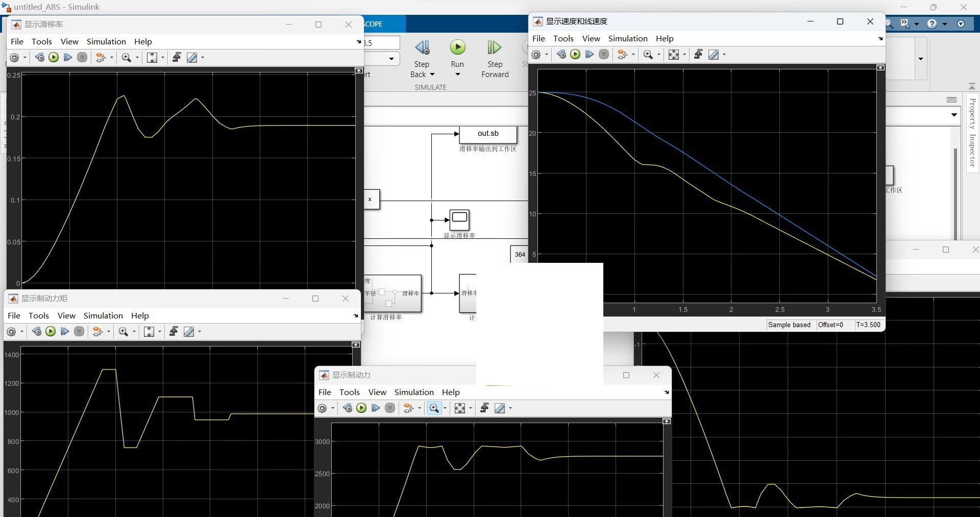Click Step Forward in 显示速度和线速度 scope toolbar
The image size is (980, 517).
click(x=590, y=54)
